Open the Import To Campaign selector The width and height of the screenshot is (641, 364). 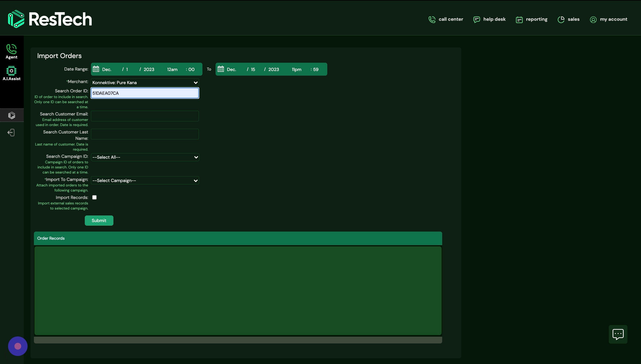[x=145, y=180]
